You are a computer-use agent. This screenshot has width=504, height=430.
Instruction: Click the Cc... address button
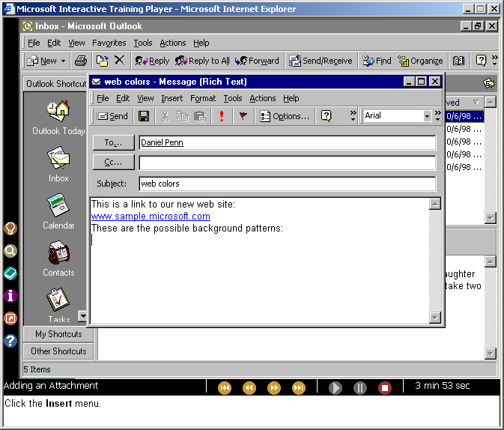tap(114, 162)
